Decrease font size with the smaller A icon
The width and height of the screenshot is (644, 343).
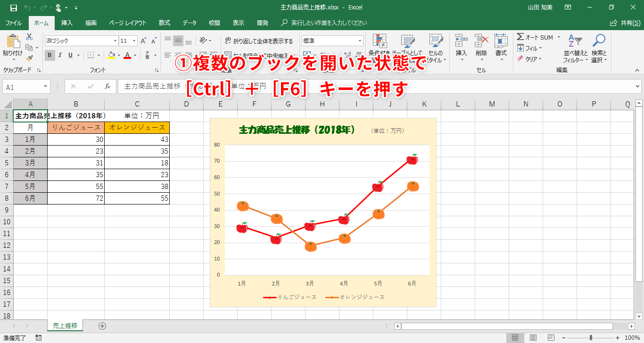click(x=154, y=41)
